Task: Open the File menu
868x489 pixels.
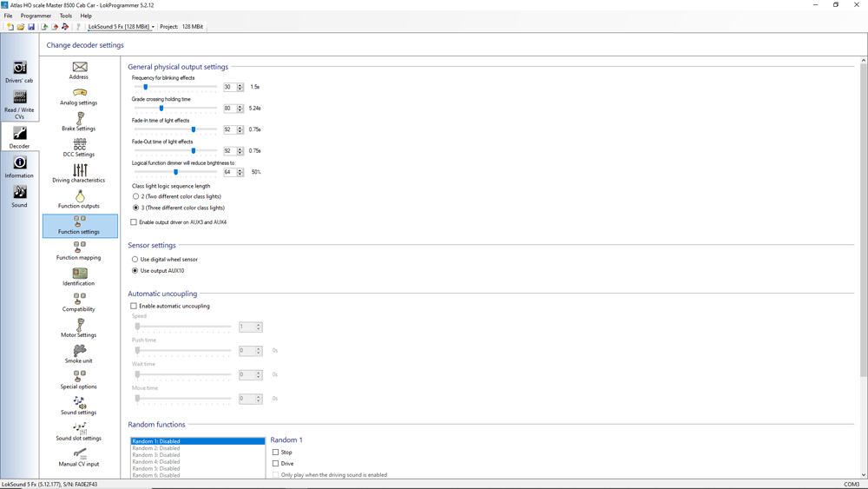Action: 9,16
